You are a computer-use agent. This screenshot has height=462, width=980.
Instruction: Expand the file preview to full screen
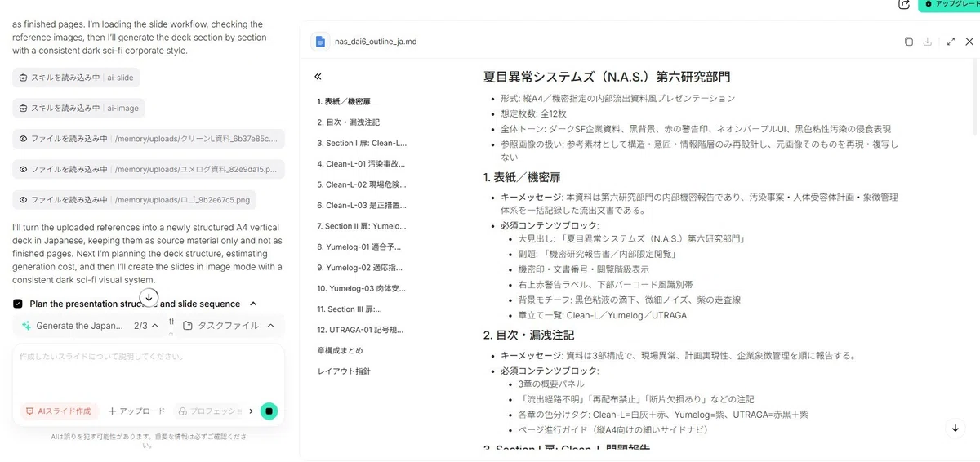coord(951,42)
